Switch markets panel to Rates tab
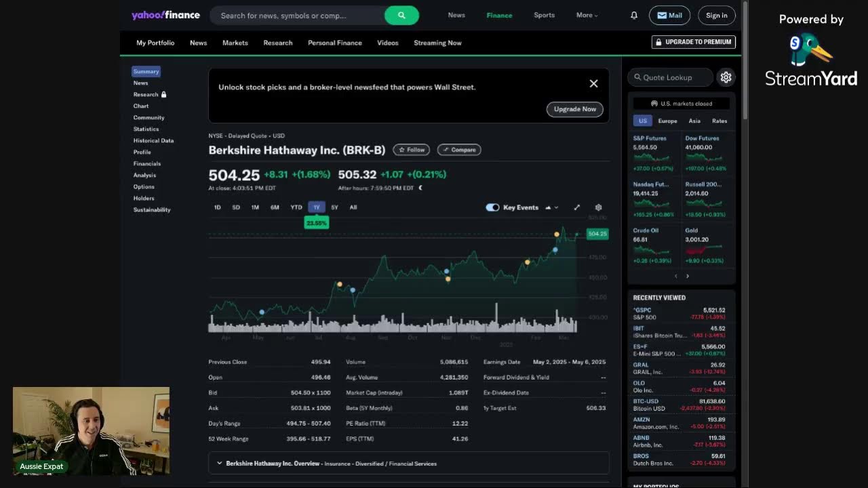Screen dimensions: 868x488 tap(719, 121)
